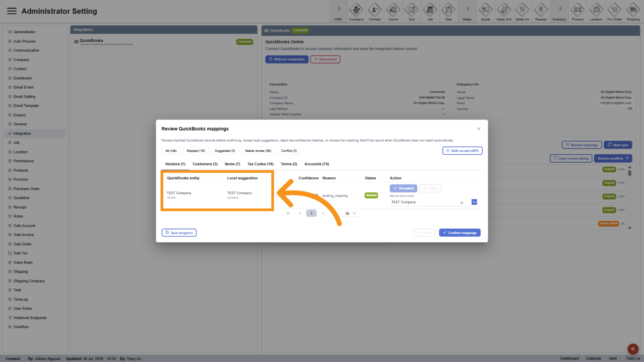Go to first page of mappings
Viewport: 644px width, 362px height.
point(288,213)
